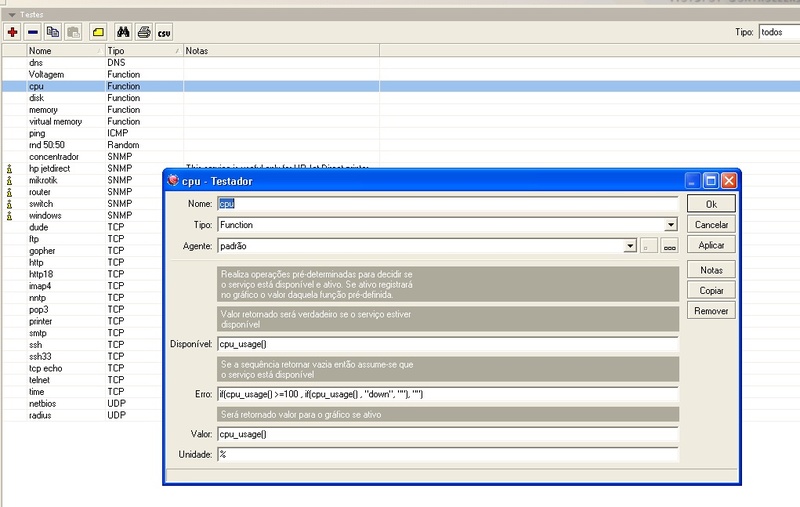The image size is (800, 507).
Task: Click the note icon beside mikrotik row
Action: (x=9, y=181)
